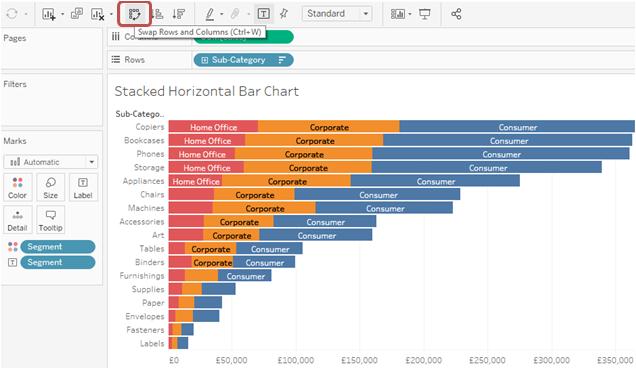Click the Duplicate sheet toolbar icon
The height and width of the screenshot is (369, 636).
click(77, 14)
